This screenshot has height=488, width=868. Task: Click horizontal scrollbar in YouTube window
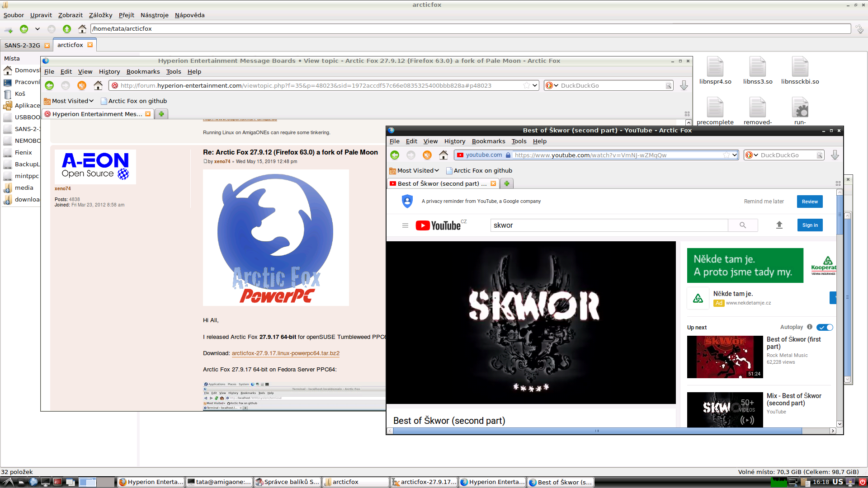(597, 431)
